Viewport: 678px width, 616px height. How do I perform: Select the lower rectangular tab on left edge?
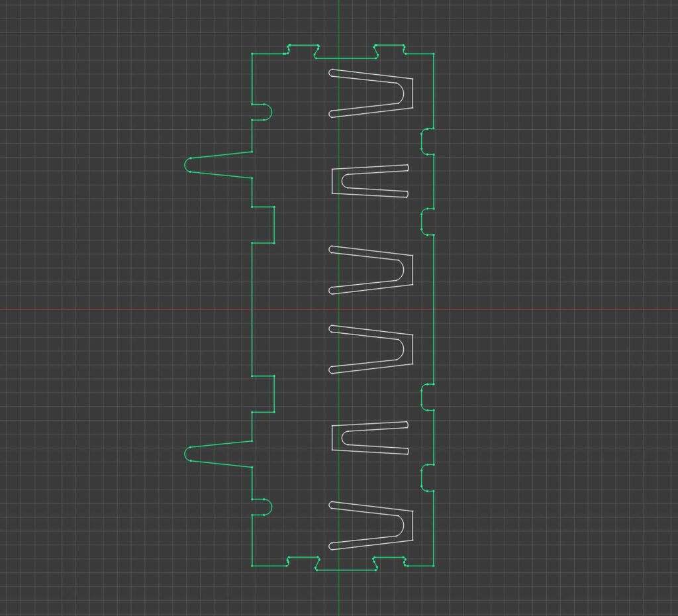point(274,393)
